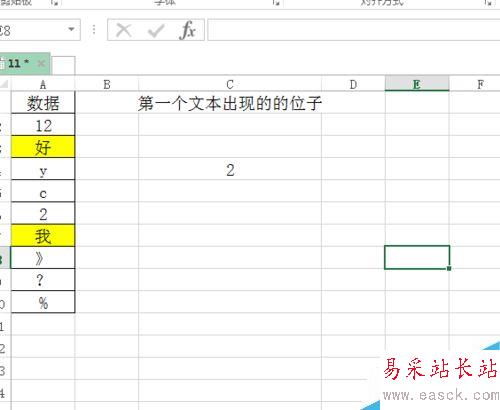Grab the fill handle of cell E8
Viewport: 500px width, 410px height.
pyautogui.click(x=449, y=268)
